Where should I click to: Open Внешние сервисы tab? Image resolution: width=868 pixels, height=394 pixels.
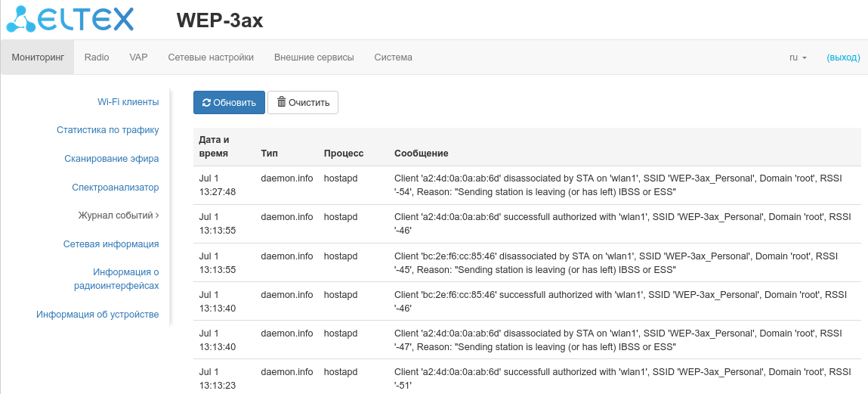click(x=314, y=57)
